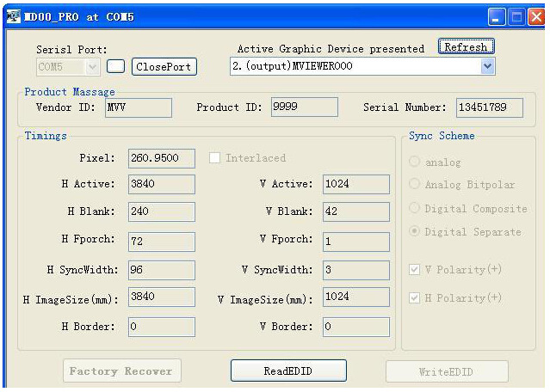Click into the H Active field

[161, 184]
